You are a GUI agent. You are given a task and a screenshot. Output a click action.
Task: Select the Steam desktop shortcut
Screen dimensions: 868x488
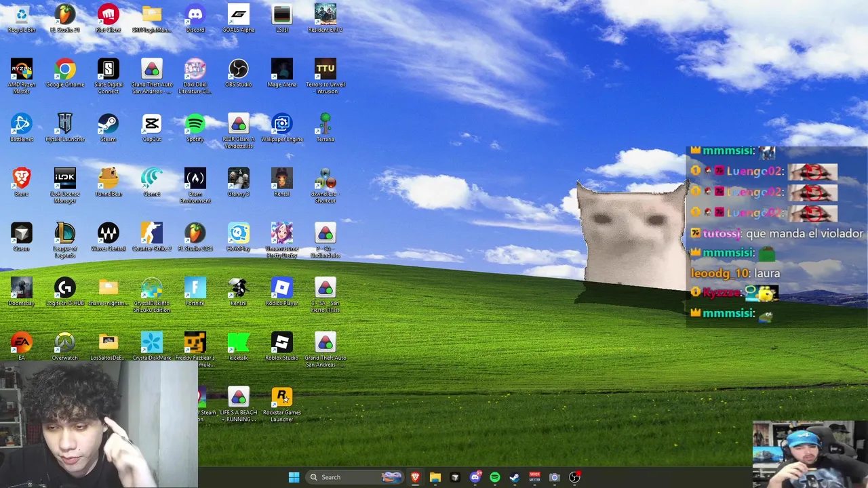pos(108,128)
